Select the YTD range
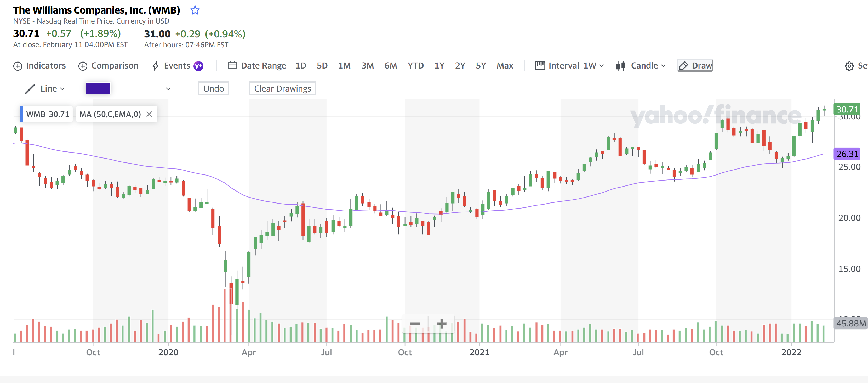The image size is (868, 383). [x=415, y=66]
